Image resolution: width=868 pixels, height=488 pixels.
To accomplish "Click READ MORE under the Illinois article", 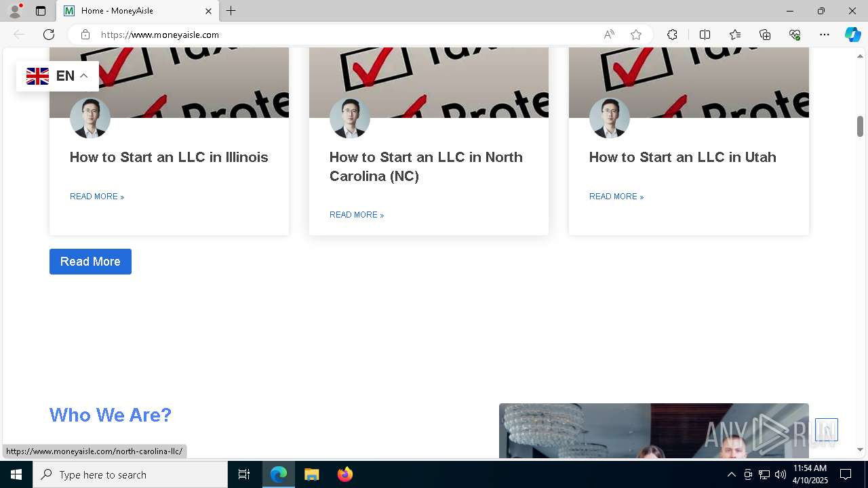I will [97, 197].
